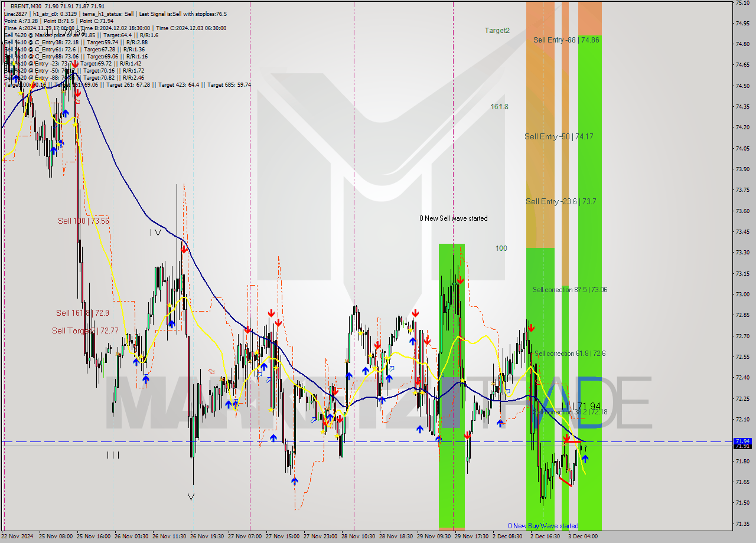Select the 71.35 price axis label

(743, 524)
